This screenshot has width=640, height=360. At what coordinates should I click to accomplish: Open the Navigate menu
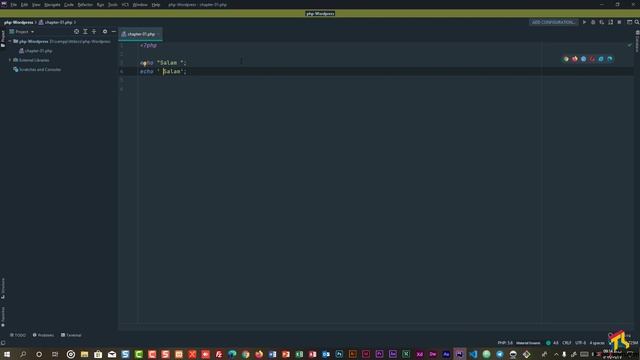coord(52,4)
